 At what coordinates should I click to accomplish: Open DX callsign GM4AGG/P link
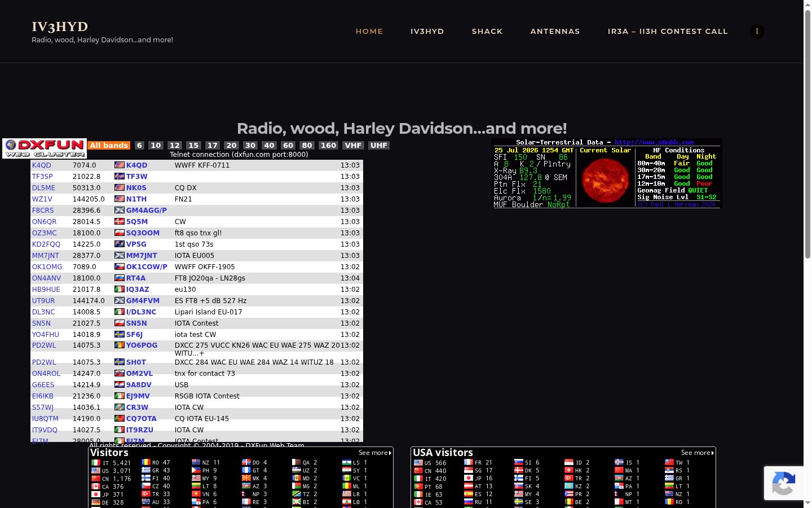[x=147, y=211]
